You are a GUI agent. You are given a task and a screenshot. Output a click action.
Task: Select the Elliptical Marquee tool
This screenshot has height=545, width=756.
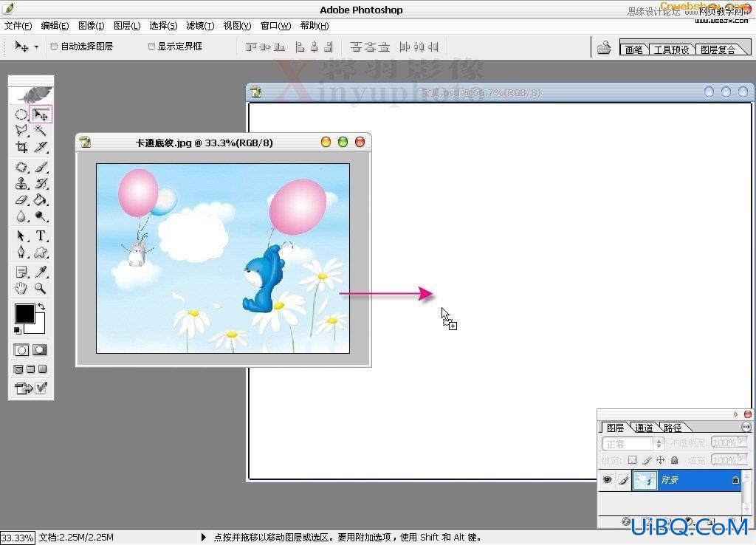pyautogui.click(x=21, y=114)
